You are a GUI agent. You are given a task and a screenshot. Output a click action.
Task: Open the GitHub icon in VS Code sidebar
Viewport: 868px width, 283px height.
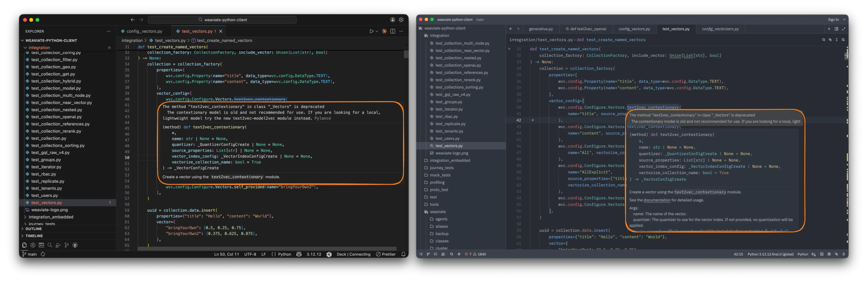[75, 245]
